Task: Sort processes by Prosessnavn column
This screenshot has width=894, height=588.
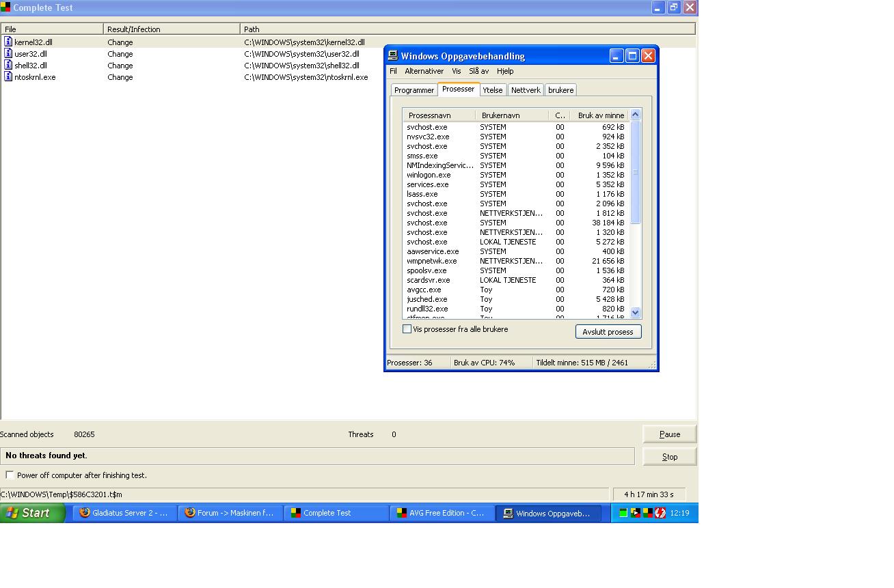Action: click(439, 115)
